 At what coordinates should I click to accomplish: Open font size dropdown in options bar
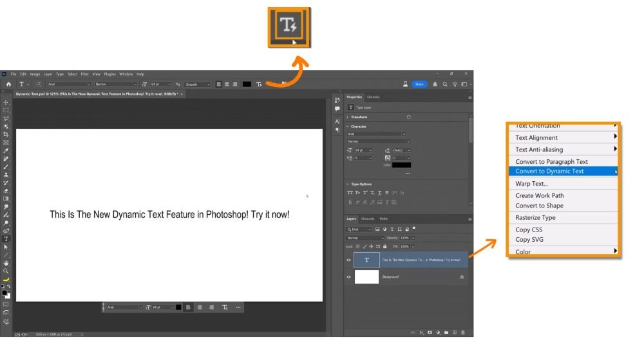160,84
